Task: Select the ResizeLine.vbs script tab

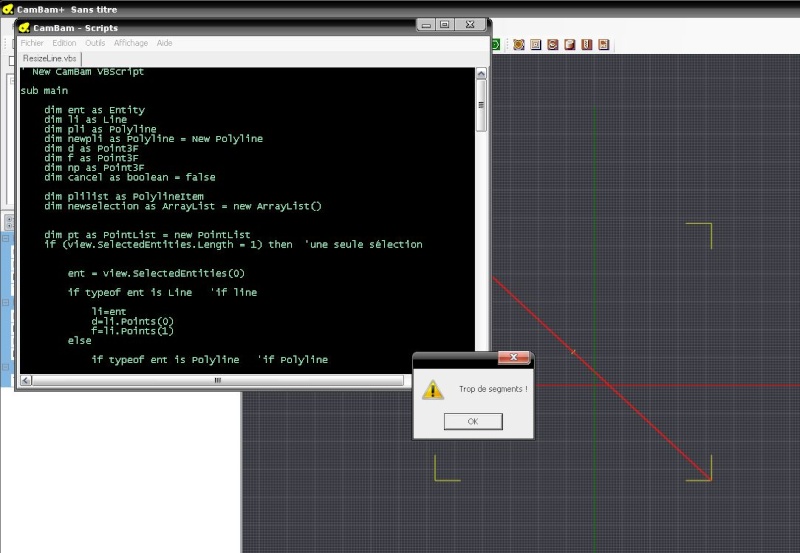Action: 49,58
